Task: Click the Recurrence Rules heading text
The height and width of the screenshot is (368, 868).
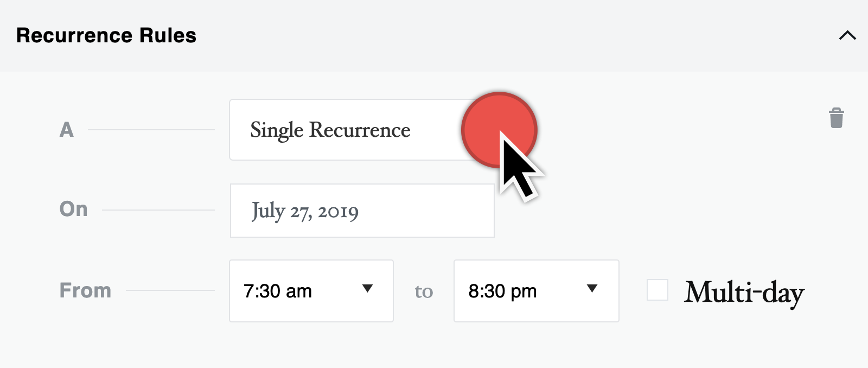Action: pyautogui.click(x=106, y=35)
